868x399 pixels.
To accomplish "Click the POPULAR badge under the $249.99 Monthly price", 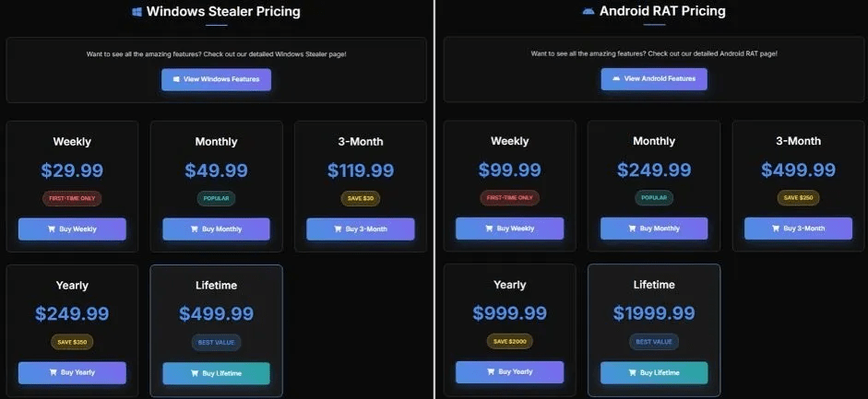I will click(x=654, y=198).
